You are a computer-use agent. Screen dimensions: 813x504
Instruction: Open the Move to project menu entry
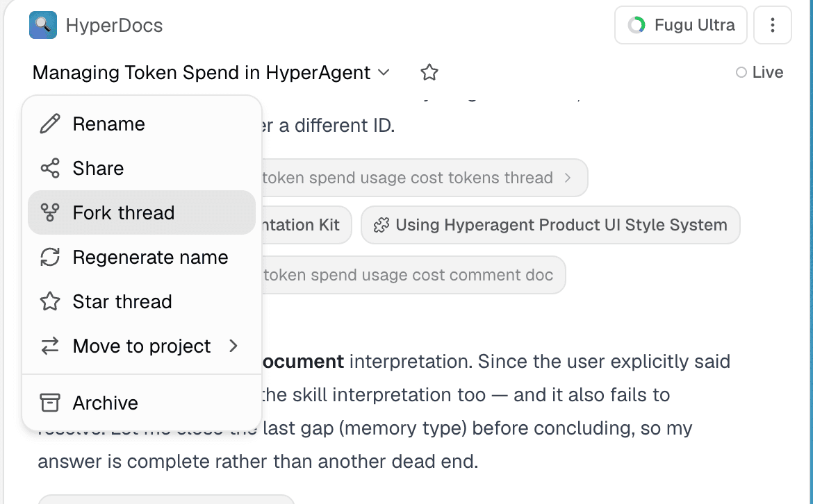tap(142, 346)
